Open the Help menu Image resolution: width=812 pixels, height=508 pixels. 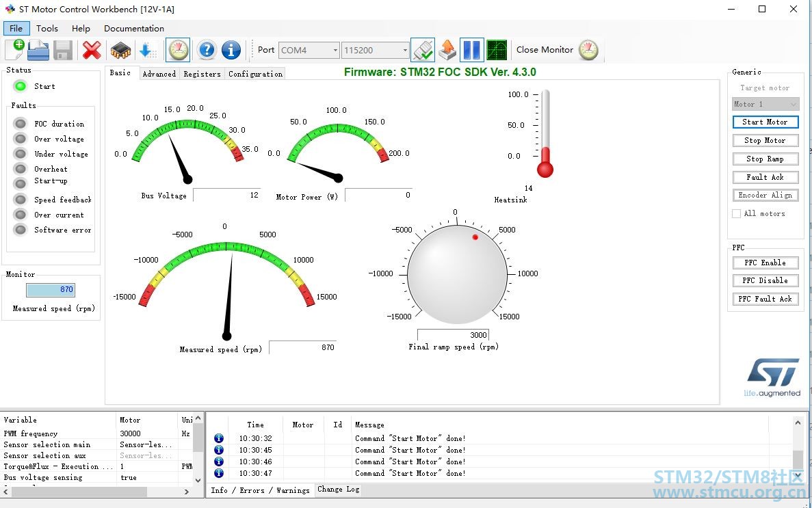tap(81, 29)
